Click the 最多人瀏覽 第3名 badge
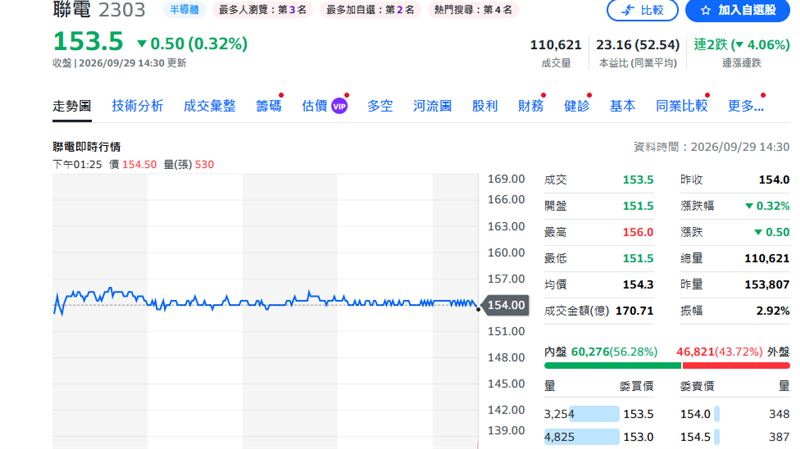 (263, 10)
